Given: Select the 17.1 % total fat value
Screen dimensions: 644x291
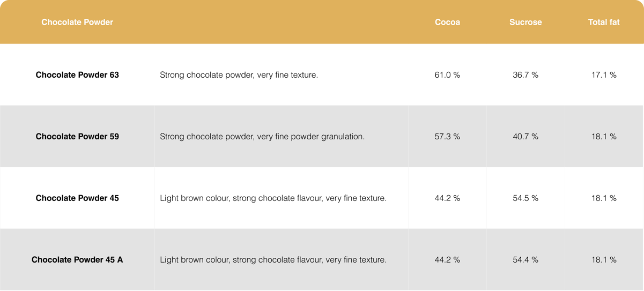Looking at the screenshot, I should coord(604,75).
